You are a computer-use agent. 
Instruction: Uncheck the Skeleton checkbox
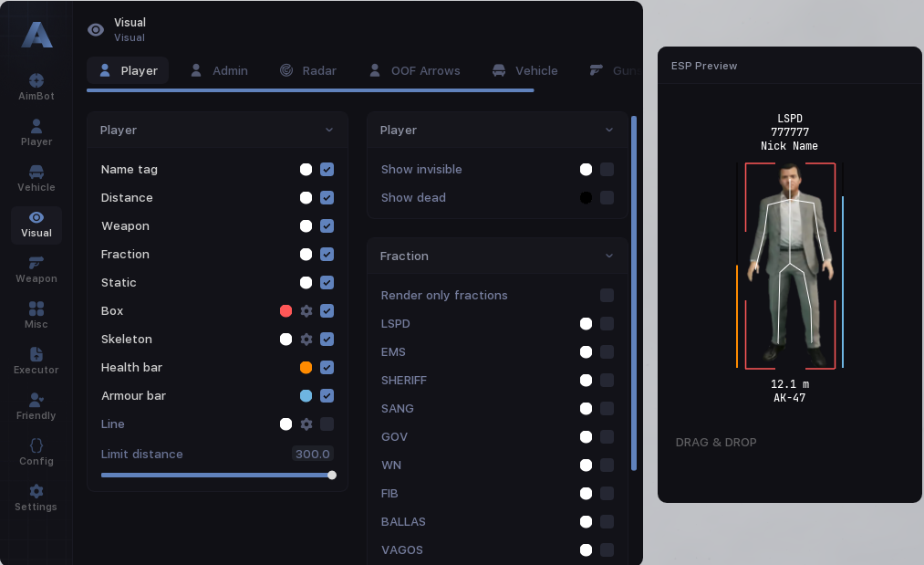(327, 340)
